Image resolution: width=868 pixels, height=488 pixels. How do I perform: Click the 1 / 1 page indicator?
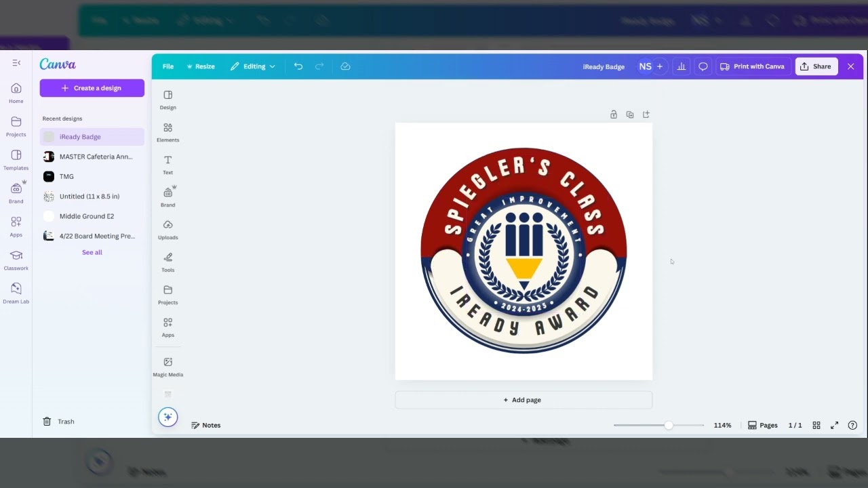(x=795, y=425)
